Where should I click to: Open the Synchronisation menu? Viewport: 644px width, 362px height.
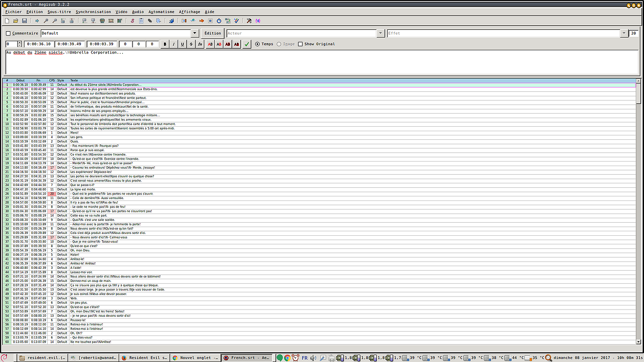93,12
